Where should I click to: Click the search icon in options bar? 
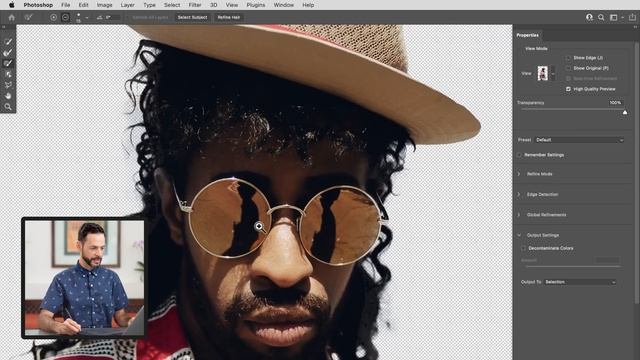[601, 17]
